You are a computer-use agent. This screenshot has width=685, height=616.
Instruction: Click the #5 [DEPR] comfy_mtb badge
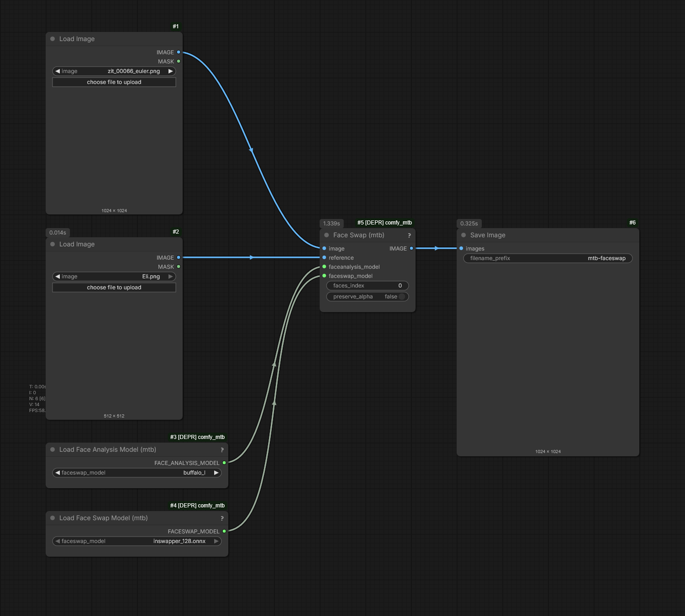[x=385, y=223]
